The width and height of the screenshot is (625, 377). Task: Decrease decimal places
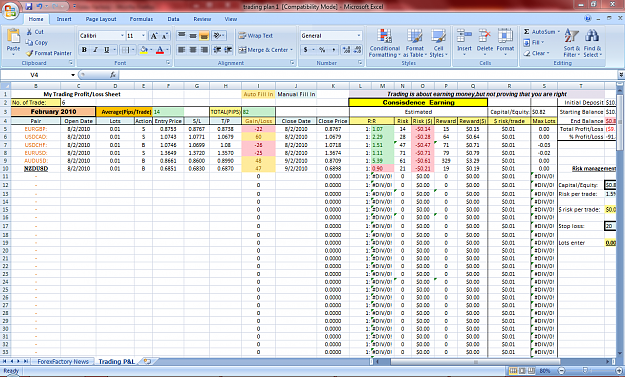[357, 50]
